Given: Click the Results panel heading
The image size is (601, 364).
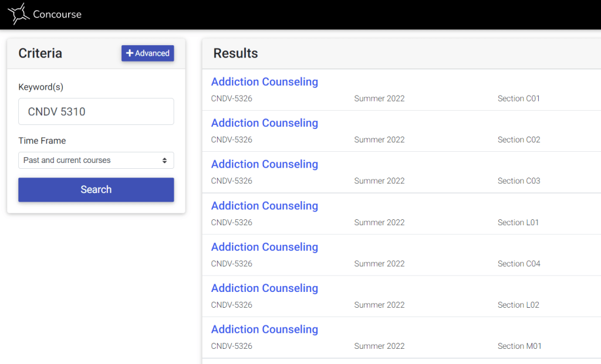Looking at the screenshot, I should coord(236,53).
